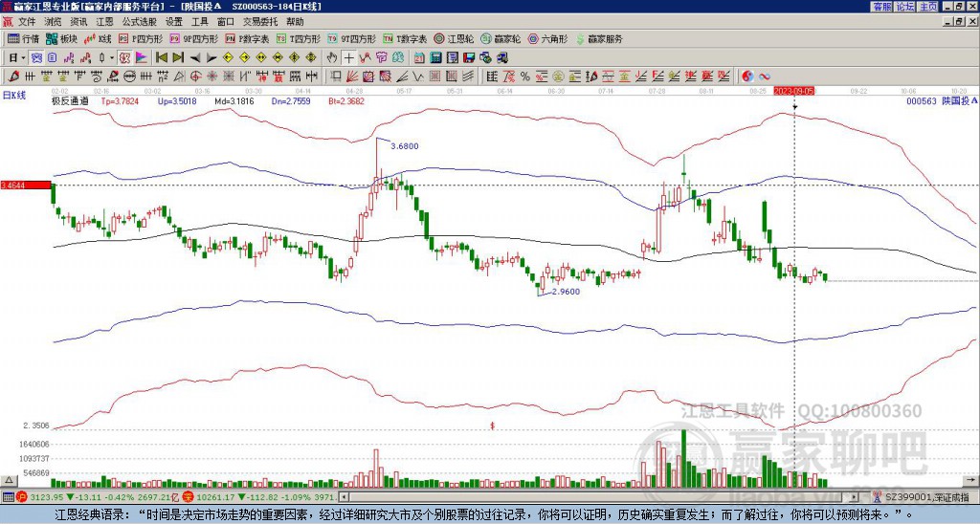Open the calculator icon in toolbar
This screenshot has height=524, width=980.
tap(435, 58)
